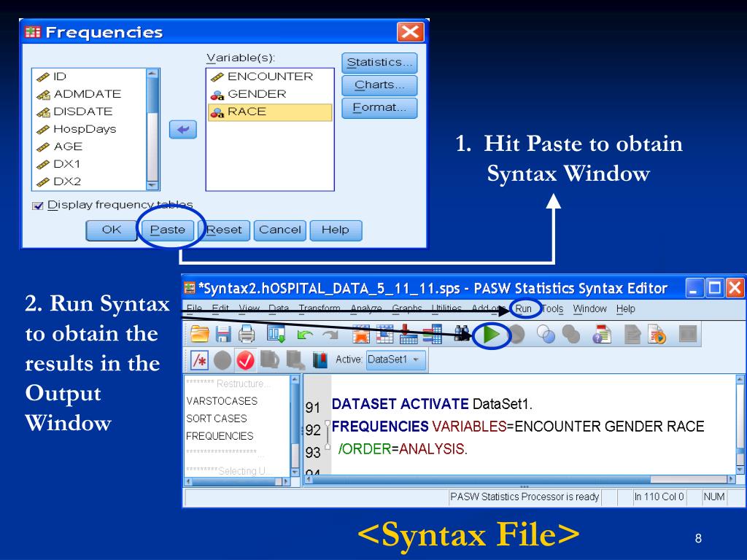
Task: Click the Print icon in Syntax Editor
Action: (247, 334)
